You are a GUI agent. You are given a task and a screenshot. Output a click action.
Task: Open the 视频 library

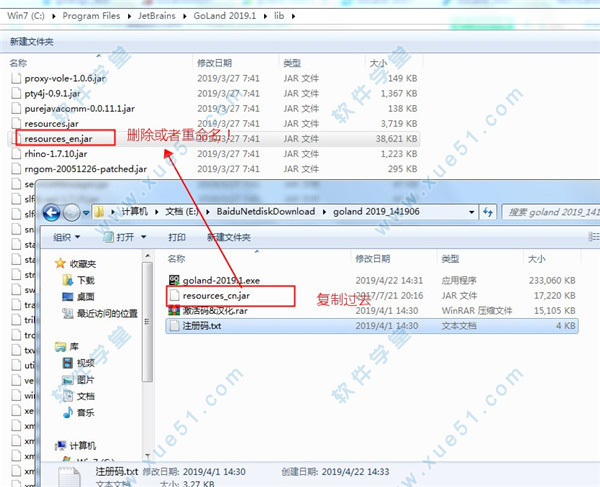point(78,363)
